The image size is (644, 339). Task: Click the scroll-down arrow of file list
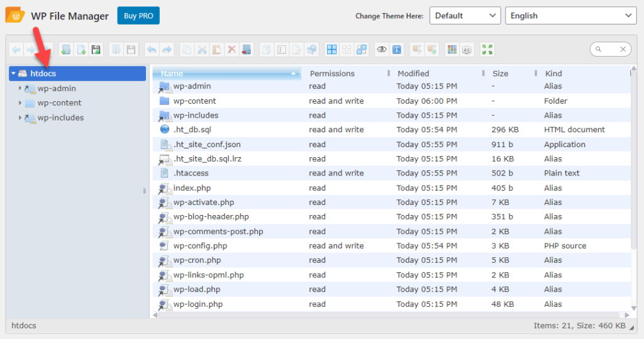(x=634, y=308)
